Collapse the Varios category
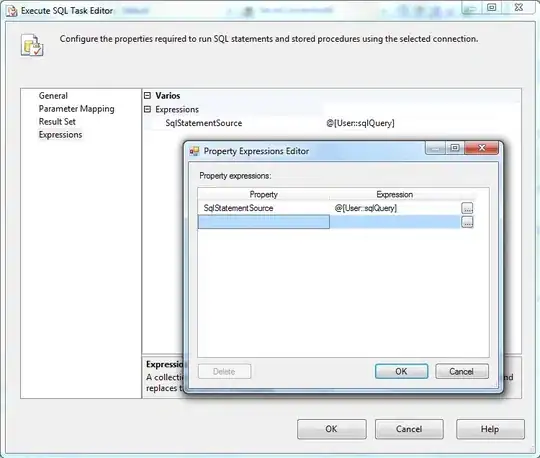 147,96
